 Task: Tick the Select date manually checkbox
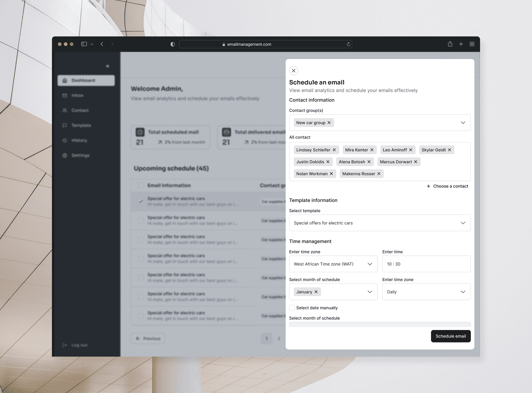(x=292, y=308)
